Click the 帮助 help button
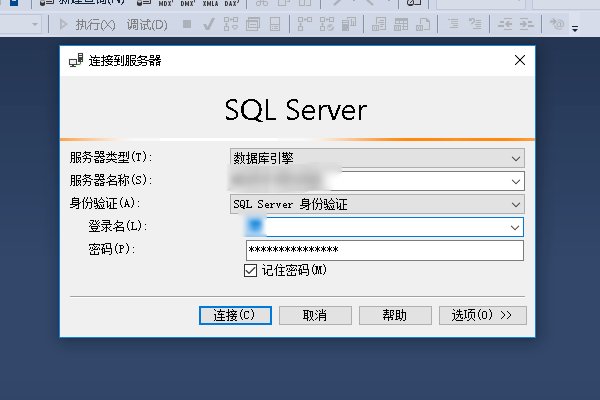Screen dimensions: 600x400 (x=395, y=315)
